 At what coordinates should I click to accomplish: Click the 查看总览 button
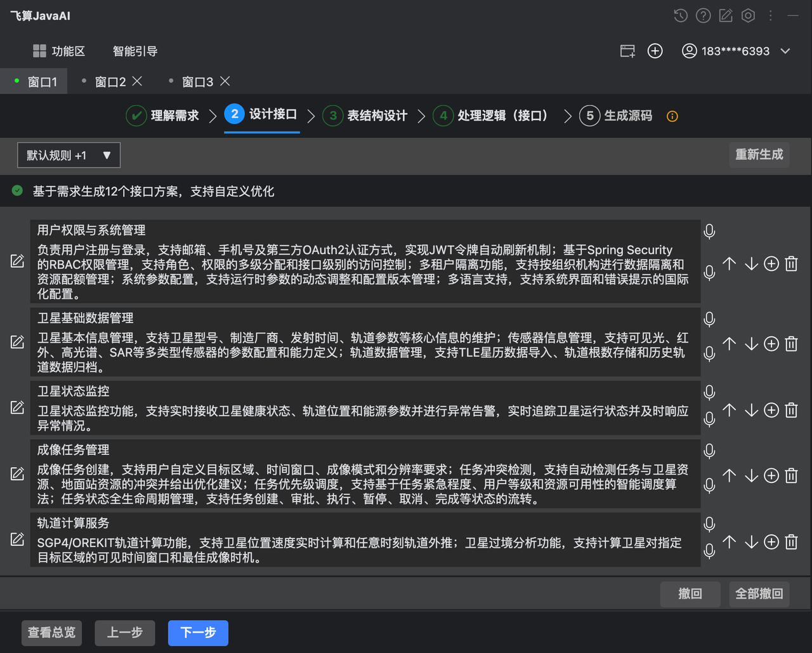(x=51, y=633)
